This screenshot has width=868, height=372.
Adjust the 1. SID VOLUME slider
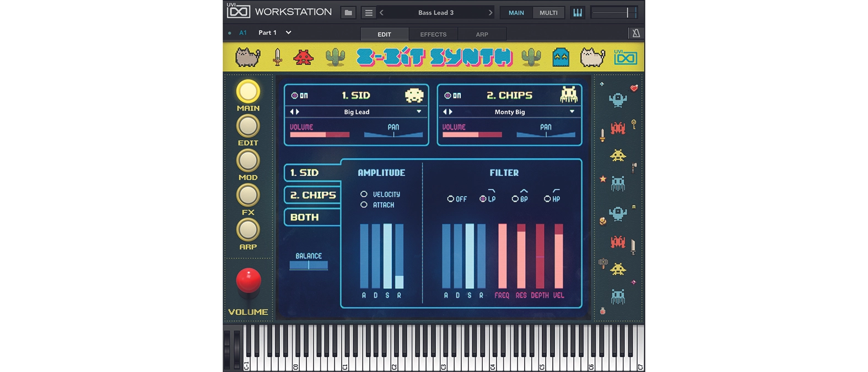tap(320, 134)
